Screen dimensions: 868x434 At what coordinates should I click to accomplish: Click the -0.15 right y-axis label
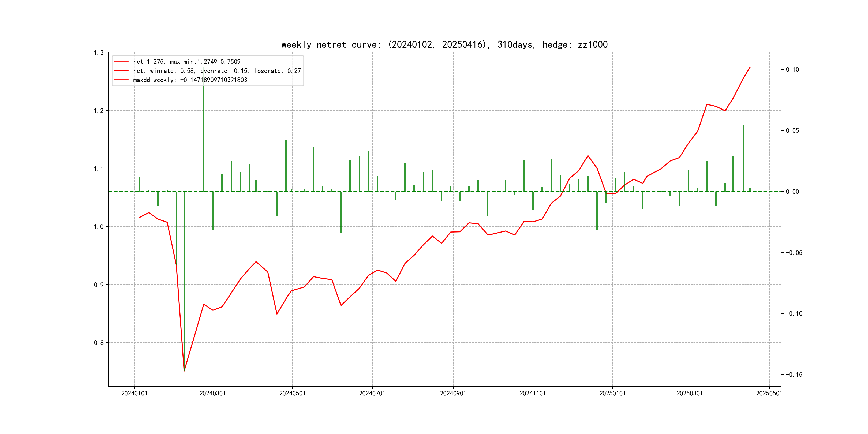[x=794, y=374]
